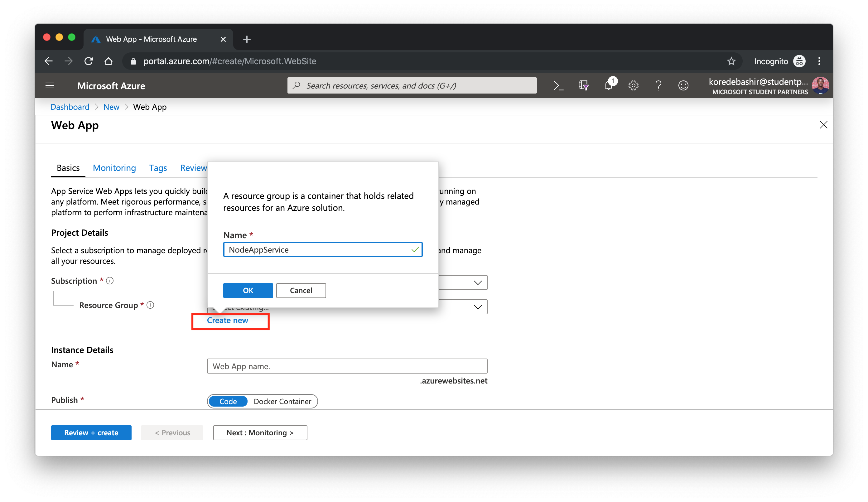The height and width of the screenshot is (502, 868).
Task: Click the Resource Group info icon
Action: [x=151, y=305]
